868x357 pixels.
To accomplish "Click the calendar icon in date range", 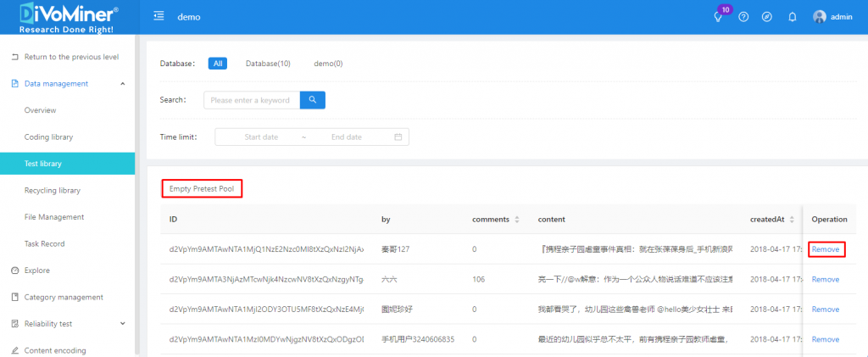I will click(x=398, y=137).
